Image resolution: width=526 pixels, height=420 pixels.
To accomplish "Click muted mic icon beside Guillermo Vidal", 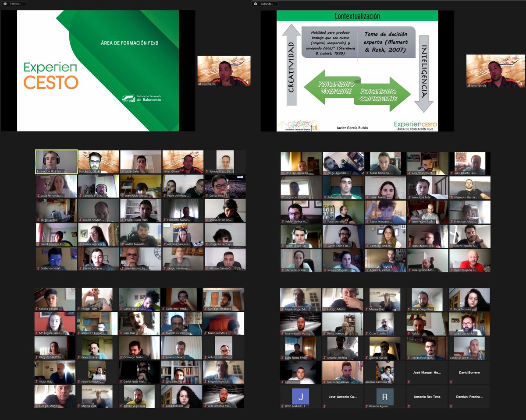I will click(38, 268).
